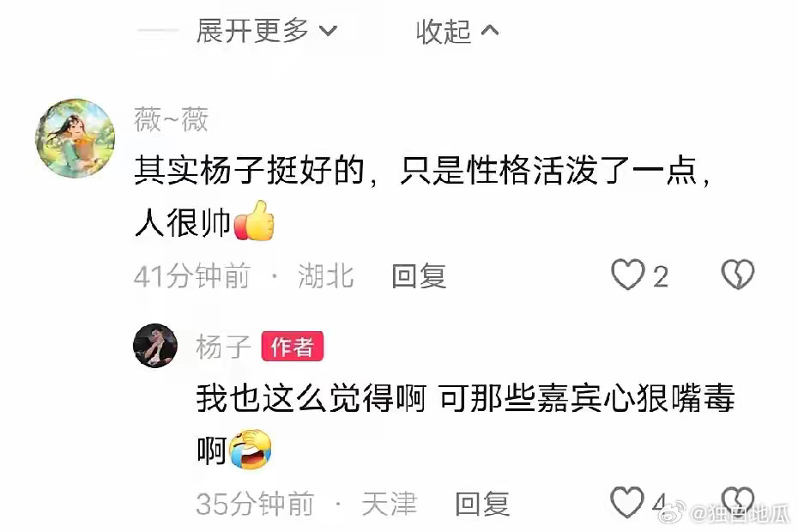Open the username 杨子
Image resolution: width=798 pixels, height=532 pixels.
[x=223, y=348]
